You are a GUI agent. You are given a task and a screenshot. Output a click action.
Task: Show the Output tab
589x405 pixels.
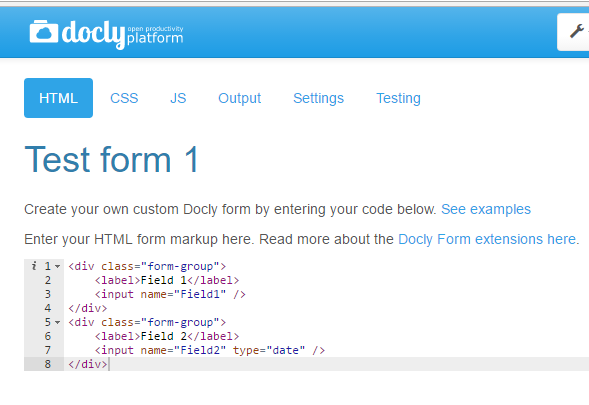(x=240, y=98)
